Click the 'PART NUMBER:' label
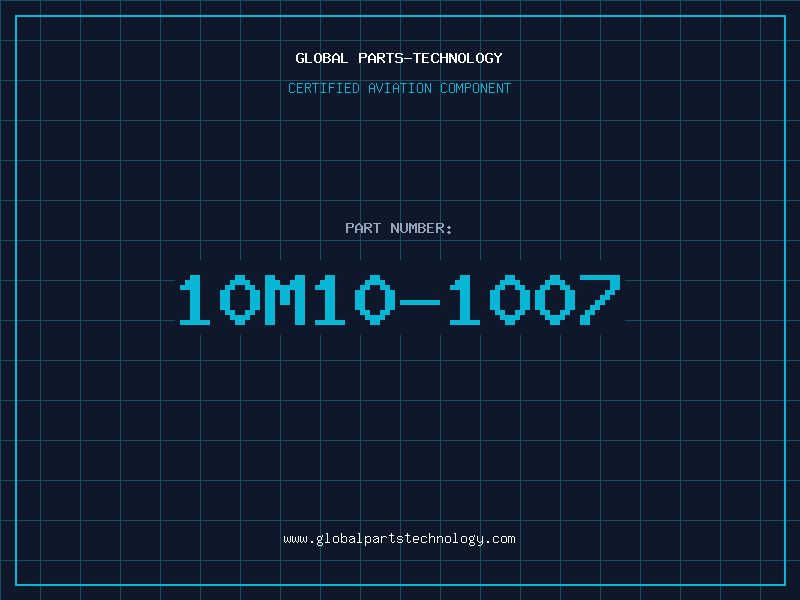This screenshot has width=800, height=600. click(x=399, y=228)
